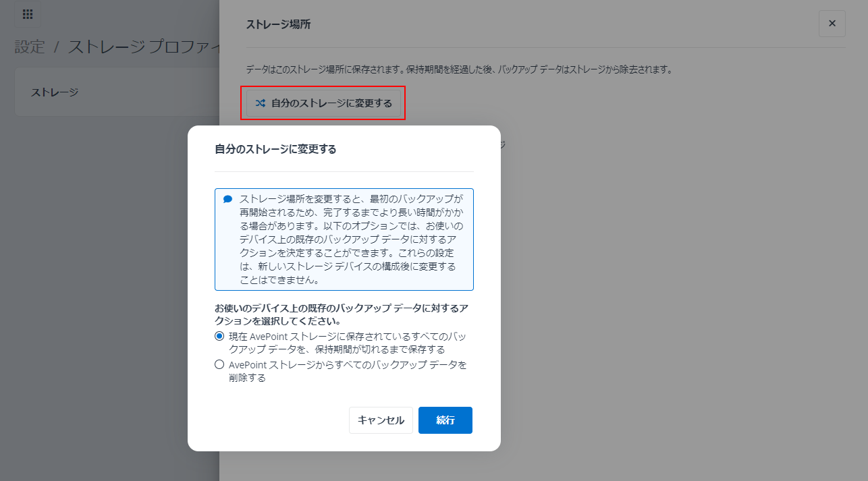Click the ストレージ場所 panel heading

(278, 25)
